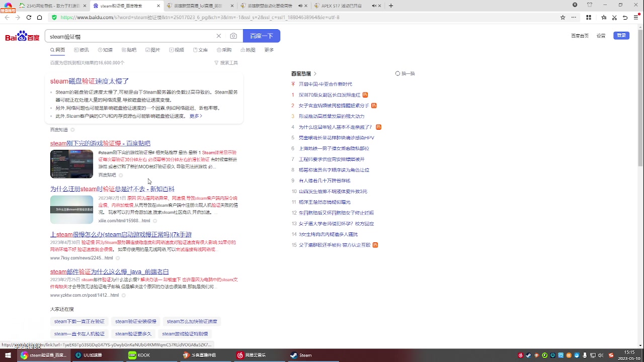Switch to the 视频 tab
Image resolution: width=644 pixels, height=362 pixels.
177,50
